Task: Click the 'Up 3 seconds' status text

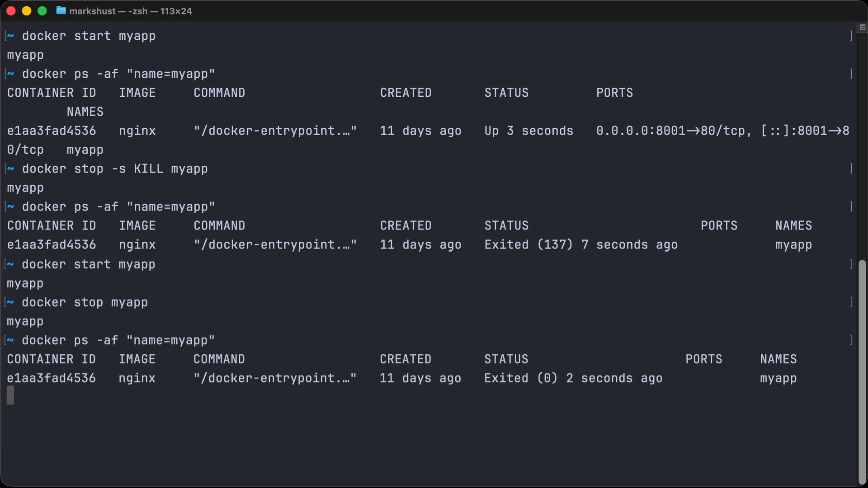Action: [528, 131]
